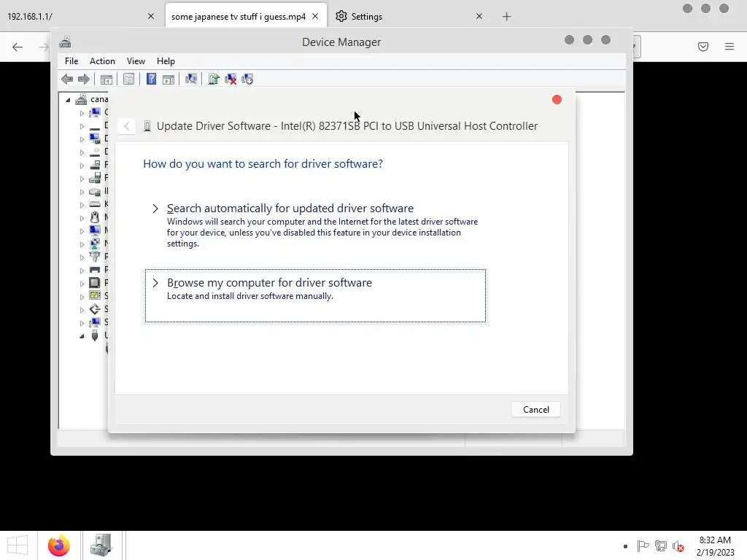Viewport: 747px width, 560px height.
Task: Open the View menu in Device Manager
Action: [136, 61]
